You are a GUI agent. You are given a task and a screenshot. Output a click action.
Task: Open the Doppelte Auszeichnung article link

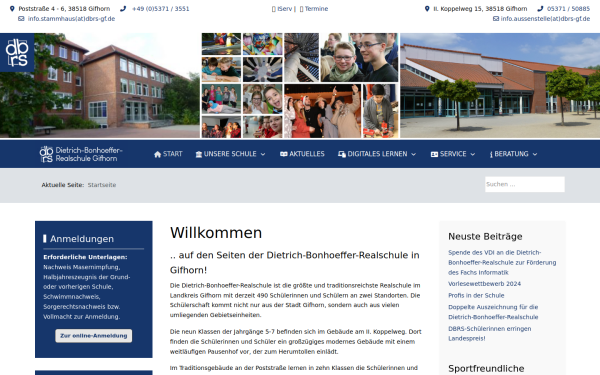(x=493, y=312)
